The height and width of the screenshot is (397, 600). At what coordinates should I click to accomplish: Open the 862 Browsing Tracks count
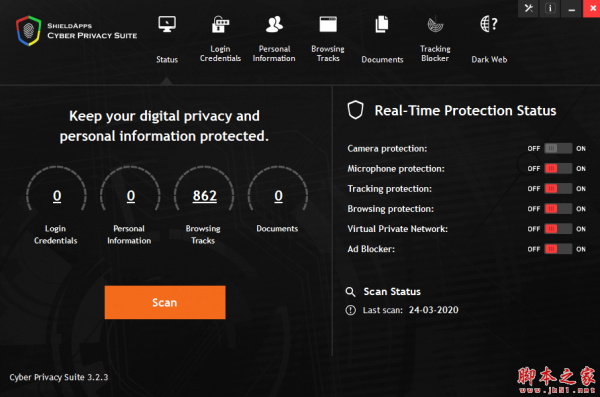(205, 196)
